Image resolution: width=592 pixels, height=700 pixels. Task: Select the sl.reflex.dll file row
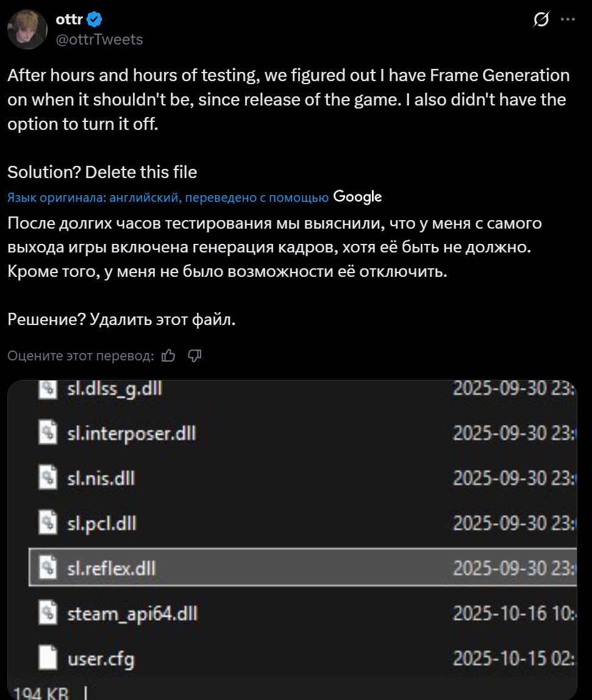point(302,568)
